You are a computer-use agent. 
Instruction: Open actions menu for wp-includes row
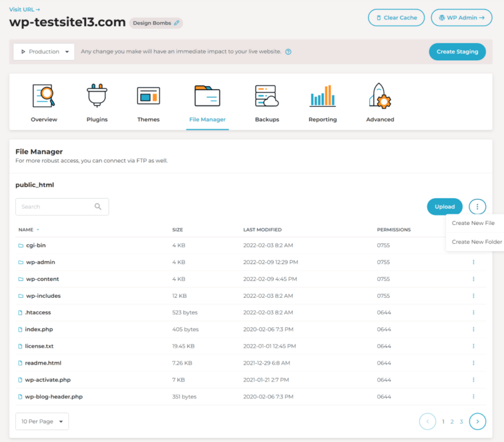point(473,296)
